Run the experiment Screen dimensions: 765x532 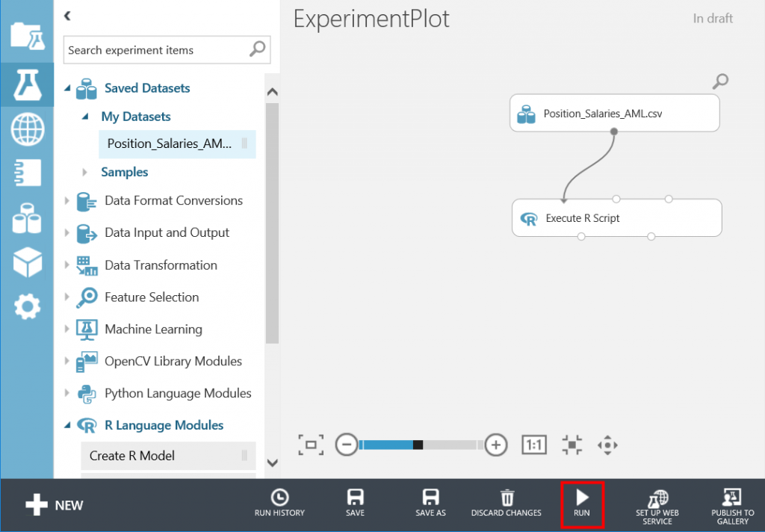coord(582,504)
